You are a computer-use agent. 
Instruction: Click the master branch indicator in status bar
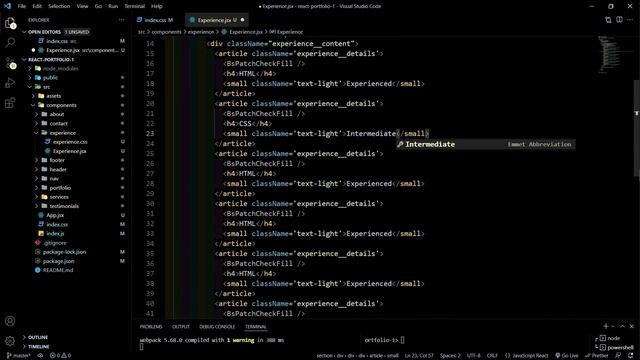coord(19,356)
